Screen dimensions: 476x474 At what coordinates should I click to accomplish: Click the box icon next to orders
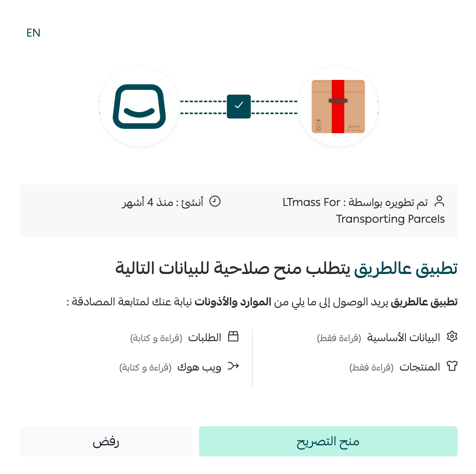point(233,337)
